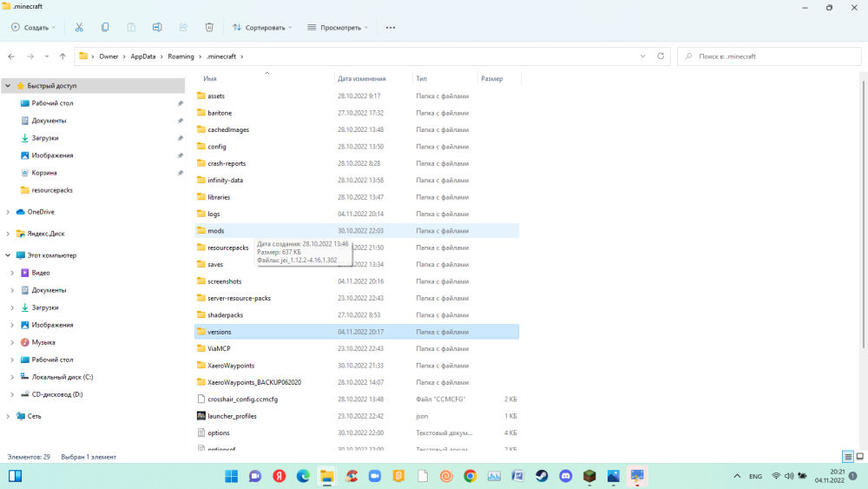Click the Copy icon in toolbar

105,27
